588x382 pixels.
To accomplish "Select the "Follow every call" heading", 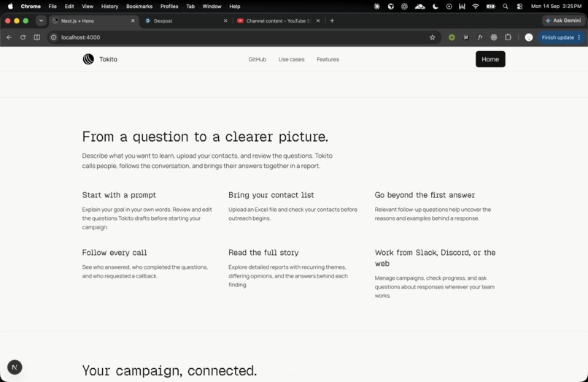I will pos(115,253).
